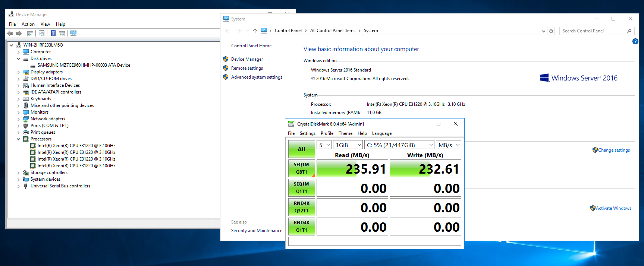Click the Network adapters icon

26,119
